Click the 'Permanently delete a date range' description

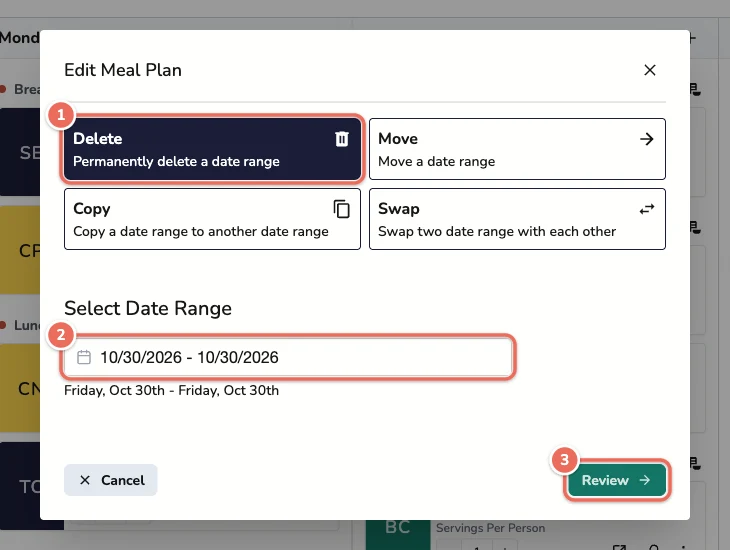(176, 161)
